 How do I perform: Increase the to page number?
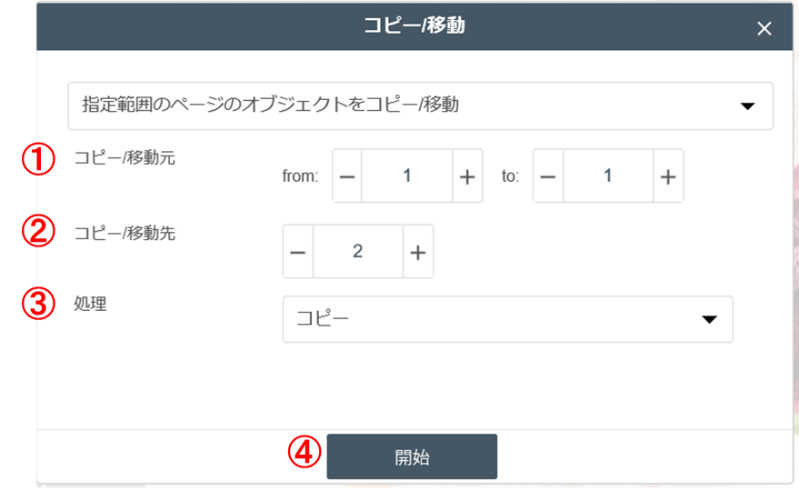point(668,176)
